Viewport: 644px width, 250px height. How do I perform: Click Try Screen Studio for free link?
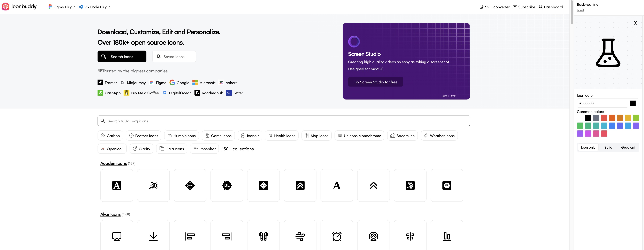point(376,82)
